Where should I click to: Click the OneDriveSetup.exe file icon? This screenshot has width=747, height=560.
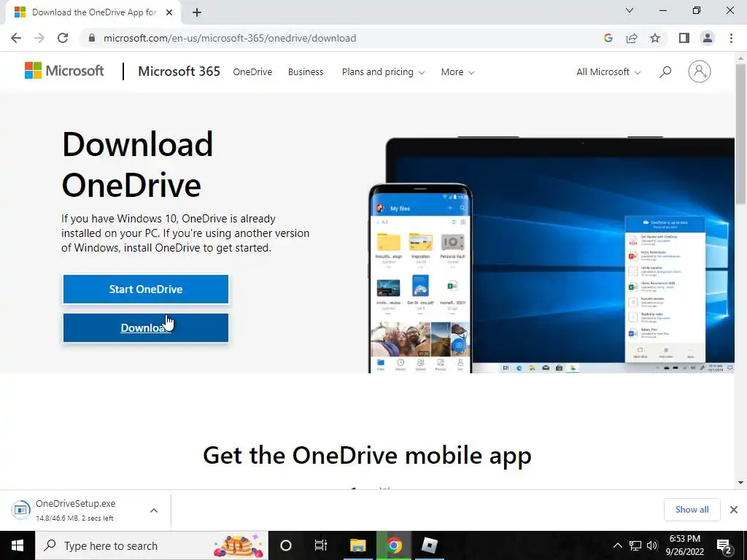20,510
